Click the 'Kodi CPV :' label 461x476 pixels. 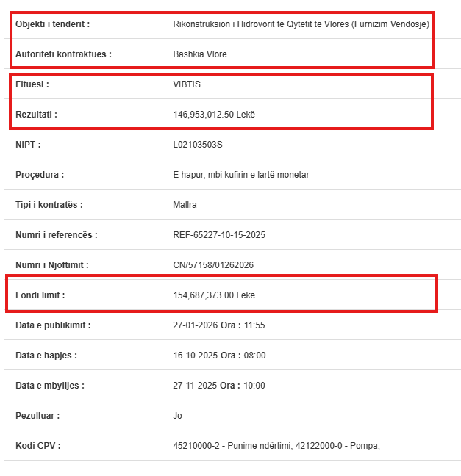37,446
